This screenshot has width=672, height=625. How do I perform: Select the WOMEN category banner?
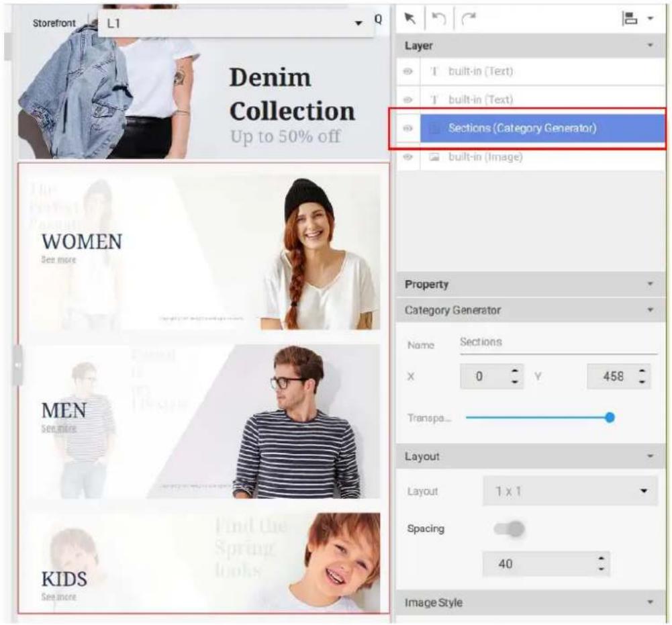coord(203,252)
